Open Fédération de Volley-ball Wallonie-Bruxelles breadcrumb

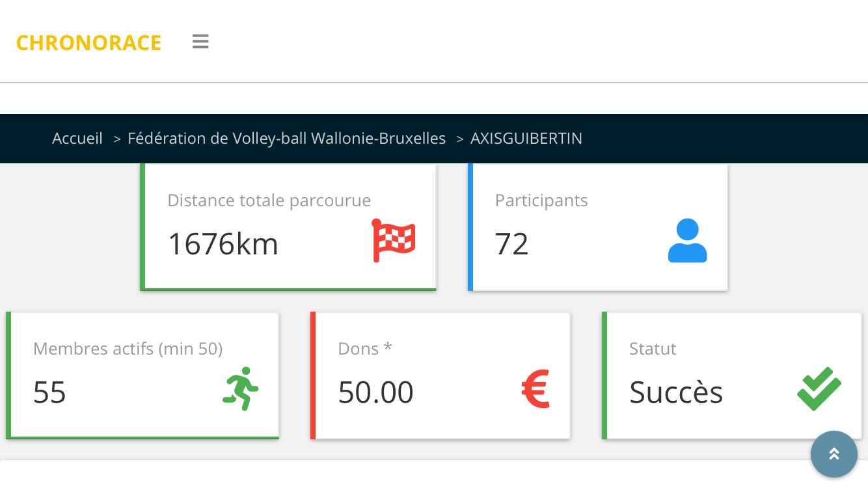(x=286, y=139)
